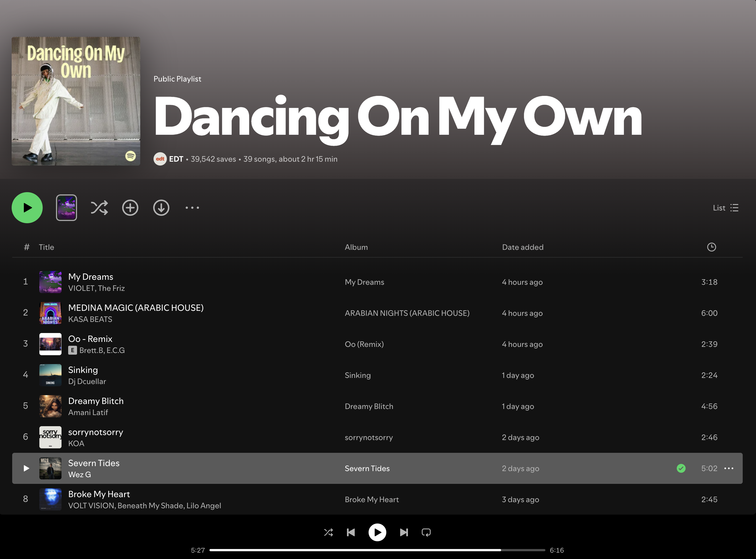The width and height of the screenshot is (756, 559).
Task: Click the Oo - Remix cover thumbnail
Action: point(50,344)
